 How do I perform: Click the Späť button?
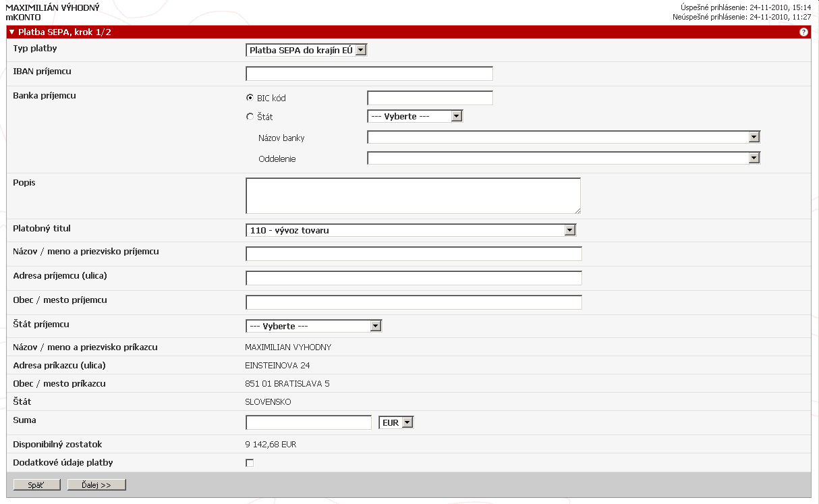pos(37,484)
